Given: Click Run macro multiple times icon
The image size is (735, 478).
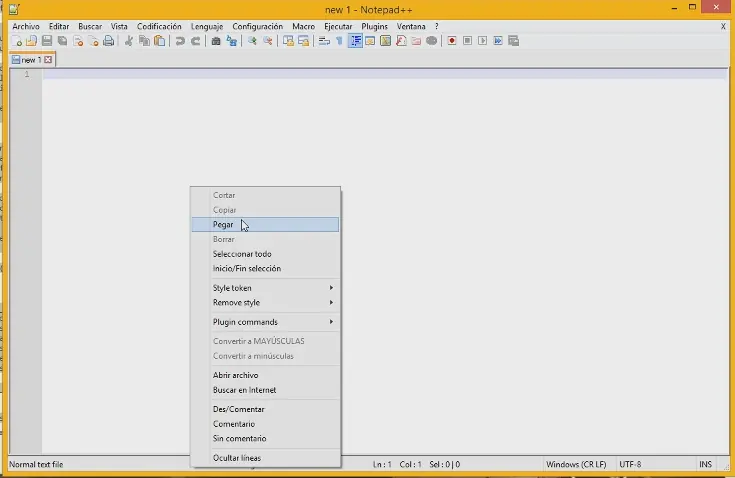Looking at the screenshot, I should pyautogui.click(x=498, y=41).
